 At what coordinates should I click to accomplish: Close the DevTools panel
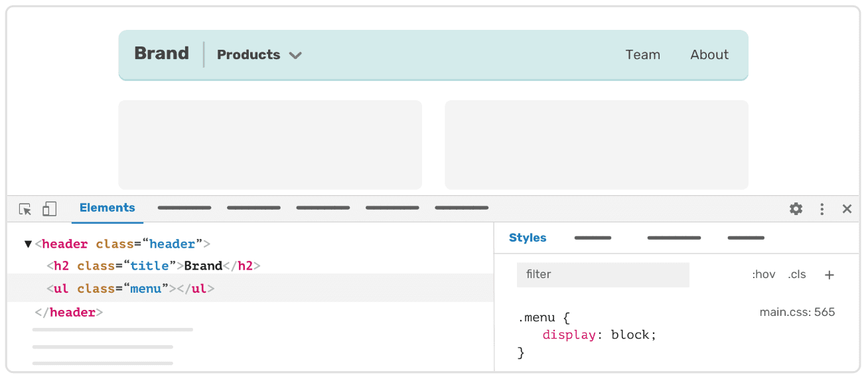[x=847, y=209]
